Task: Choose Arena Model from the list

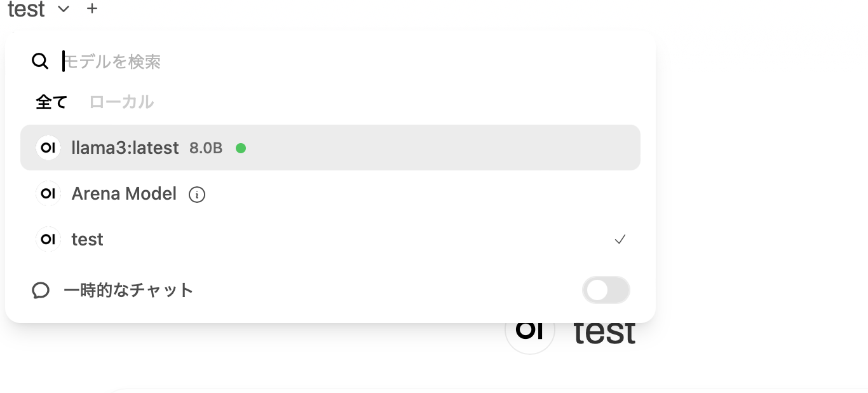Action: [x=124, y=194]
